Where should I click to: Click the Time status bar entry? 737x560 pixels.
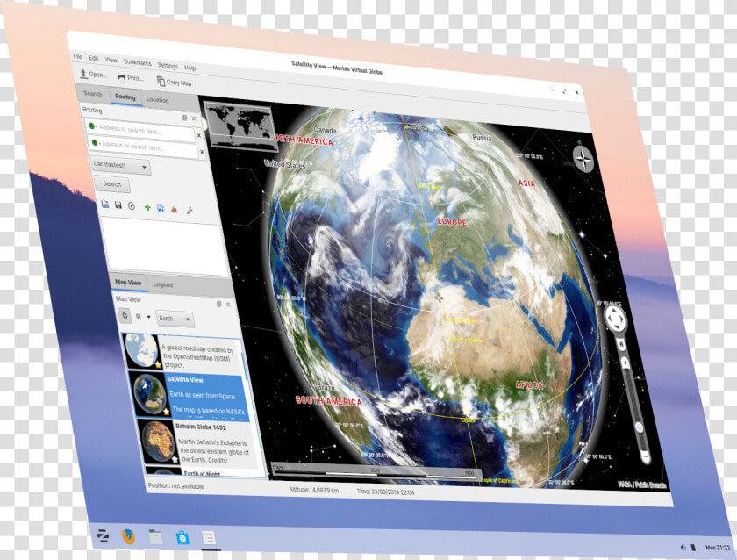click(385, 492)
